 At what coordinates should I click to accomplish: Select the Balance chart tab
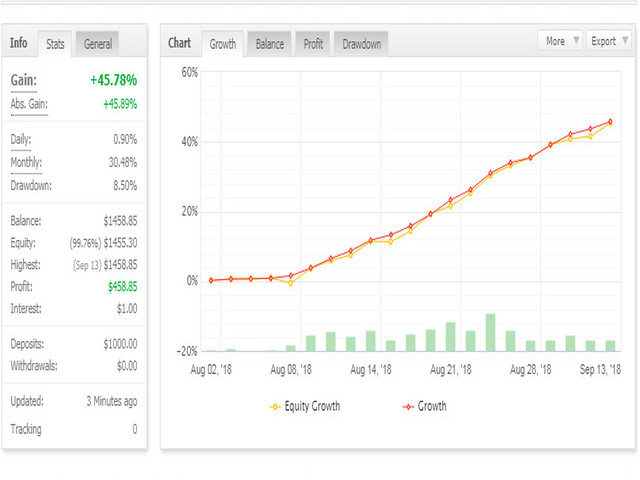coord(269,44)
